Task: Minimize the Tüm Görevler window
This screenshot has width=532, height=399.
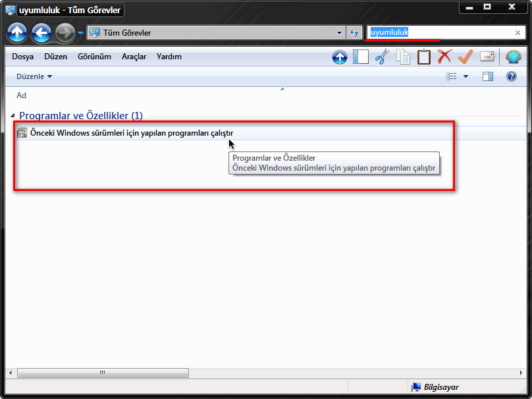Action: [x=469, y=7]
